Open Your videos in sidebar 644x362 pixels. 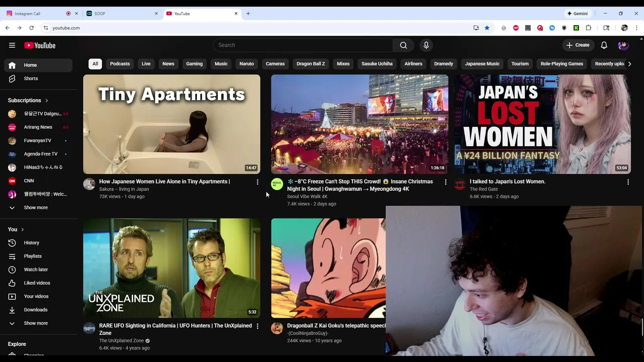(x=38, y=296)
